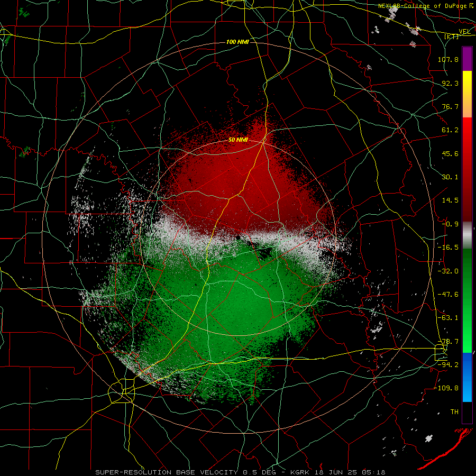Click the 14.5 velocity scale value

pyautogui.click(x=450, y=200)
